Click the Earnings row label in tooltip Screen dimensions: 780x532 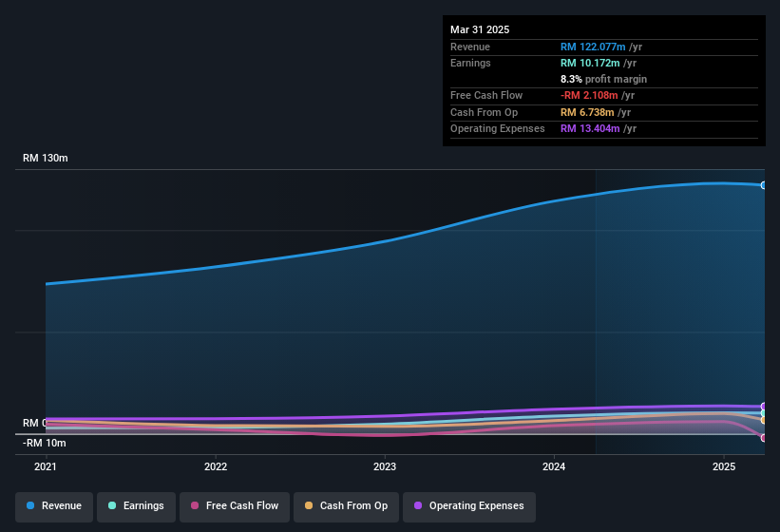tap(470, 63)
